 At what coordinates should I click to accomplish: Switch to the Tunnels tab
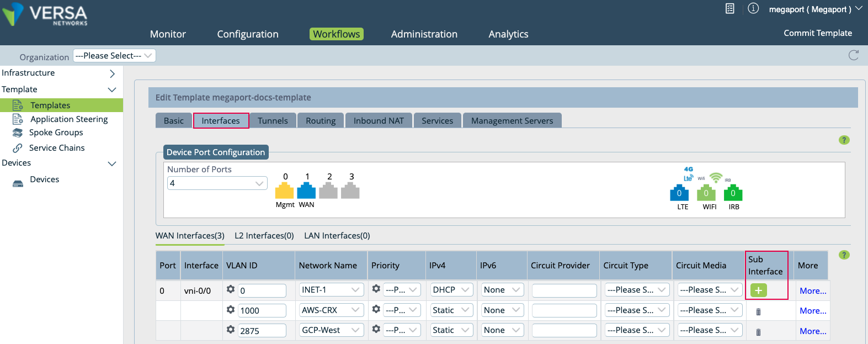pyautogui.click(x=273, y=121)
